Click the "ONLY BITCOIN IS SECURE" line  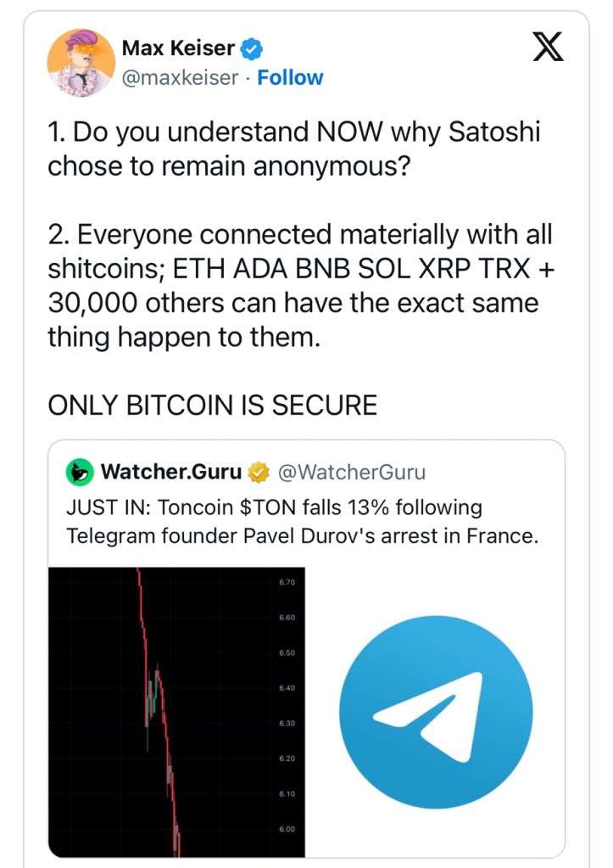click(212, 405)
